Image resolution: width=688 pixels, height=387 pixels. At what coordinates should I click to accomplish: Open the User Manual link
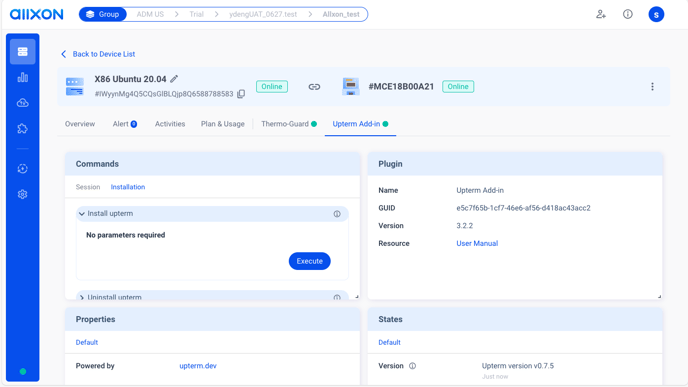pyautogui.click(x=477, y=244)
